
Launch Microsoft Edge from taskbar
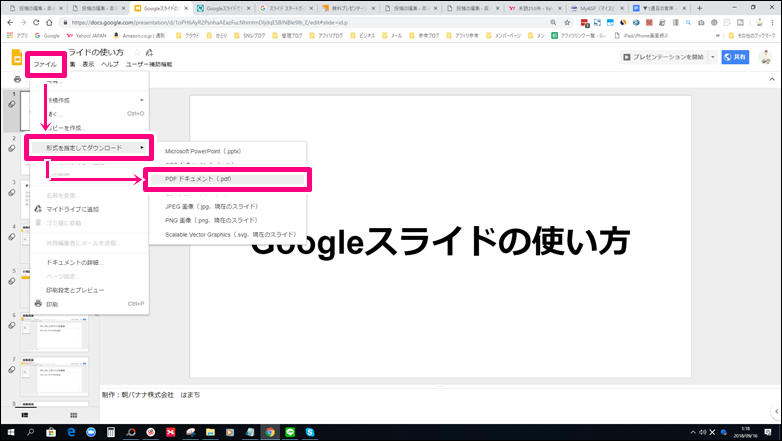(x=71, y=432)
